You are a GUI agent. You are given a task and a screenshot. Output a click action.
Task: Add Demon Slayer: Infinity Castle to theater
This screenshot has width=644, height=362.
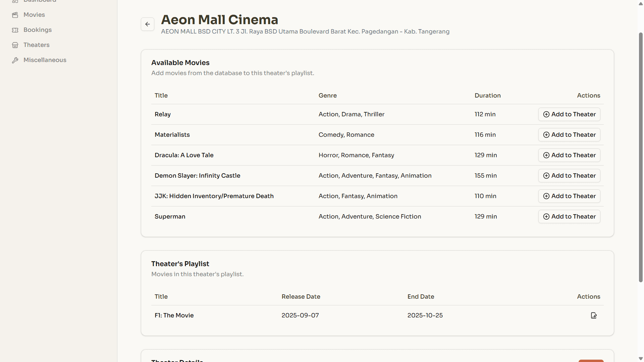click(x=569, y=176)
